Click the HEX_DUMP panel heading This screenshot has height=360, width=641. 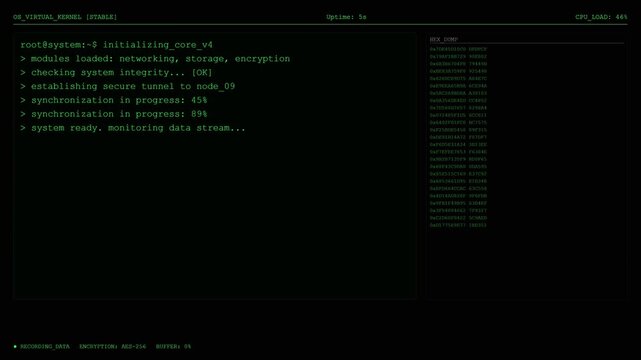(444, 40)
